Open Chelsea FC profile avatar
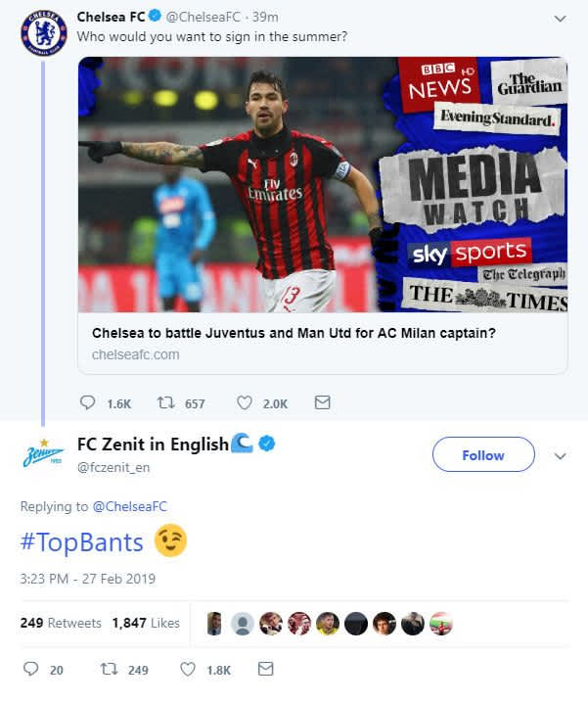Image resolution: width=588 pixels, height=703 pixels. coord(44,32)
